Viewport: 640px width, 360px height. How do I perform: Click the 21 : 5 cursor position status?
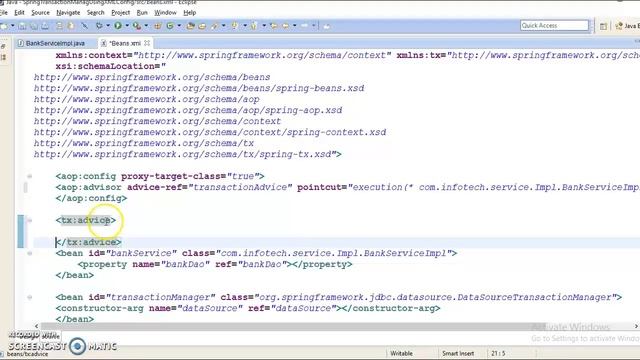(x=498, y=353)
